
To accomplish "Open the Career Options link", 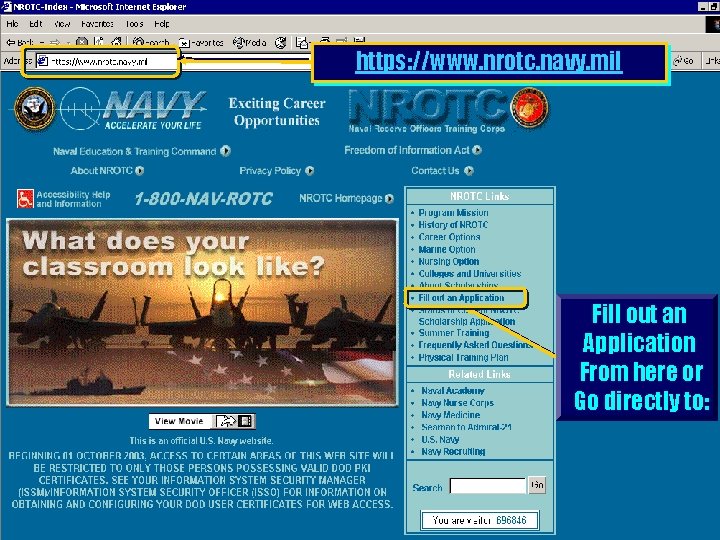I will (x=449, y=237).
